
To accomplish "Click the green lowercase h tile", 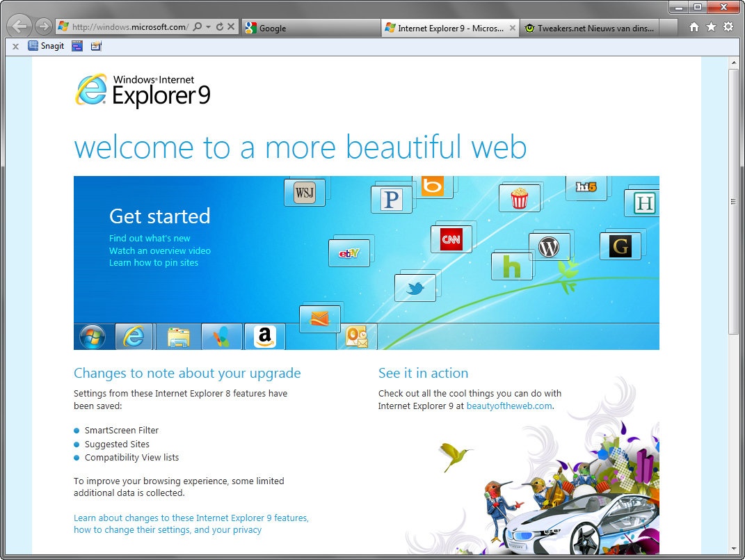I will click(x=511, y=266).
